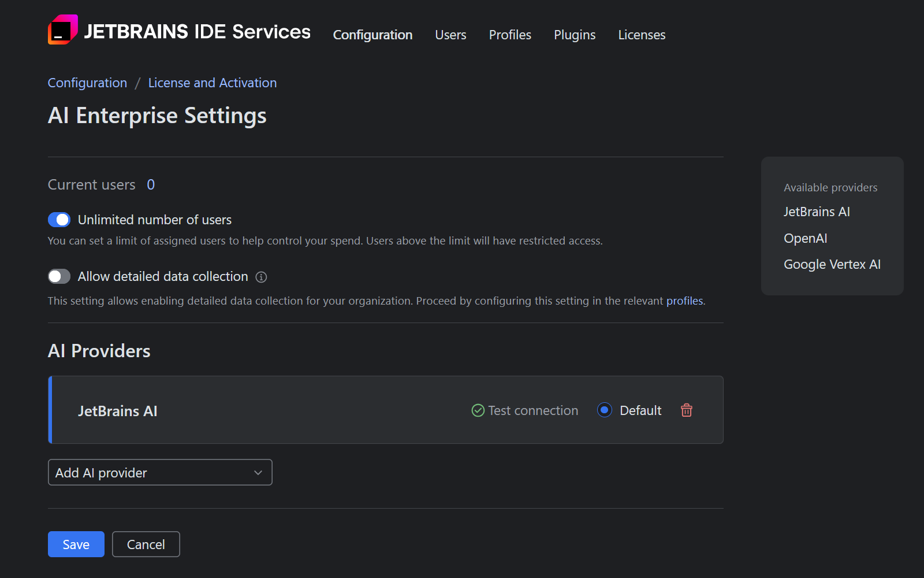Click Test connection for JetBrains AI

pos(532,410)
